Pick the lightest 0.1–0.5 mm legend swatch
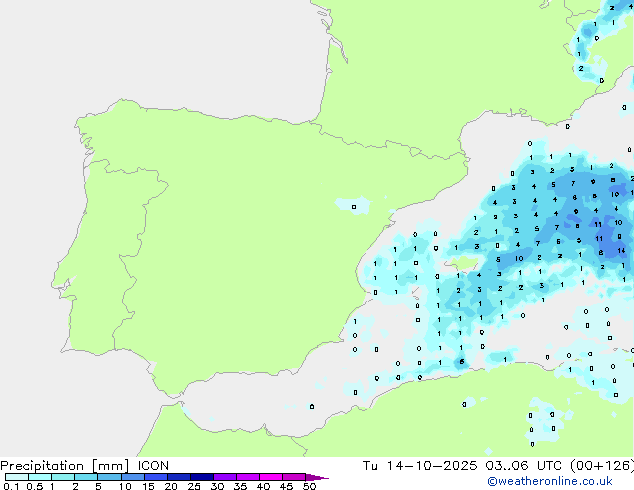 (x=17, y=477)
